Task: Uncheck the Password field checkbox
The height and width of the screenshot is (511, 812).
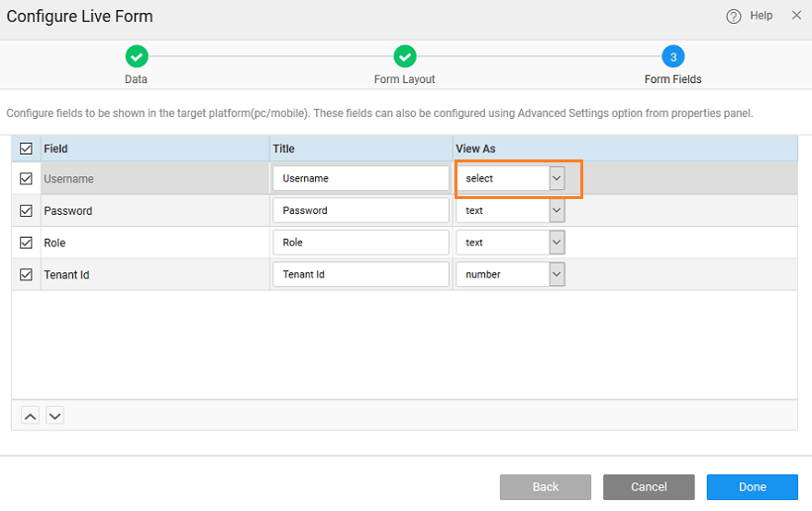Action: (27, 211)
